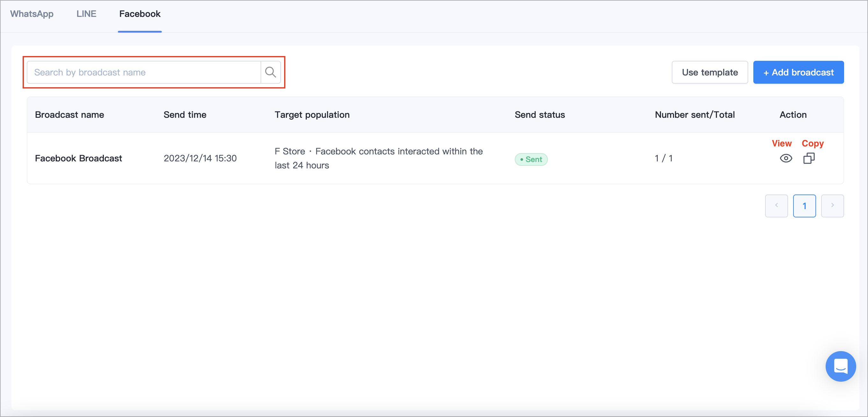Go to previous page arrow
The image size is (868, 417).
(776, 205)
